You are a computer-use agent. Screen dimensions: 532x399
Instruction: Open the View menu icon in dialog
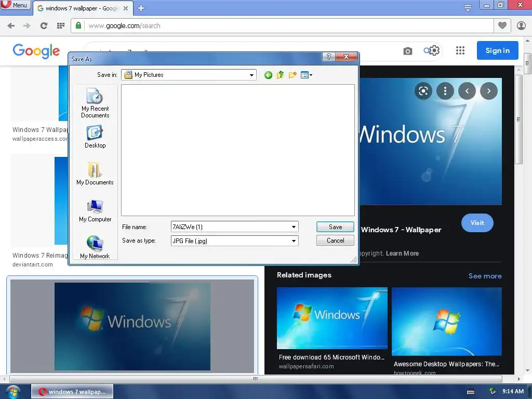[307, 75]
